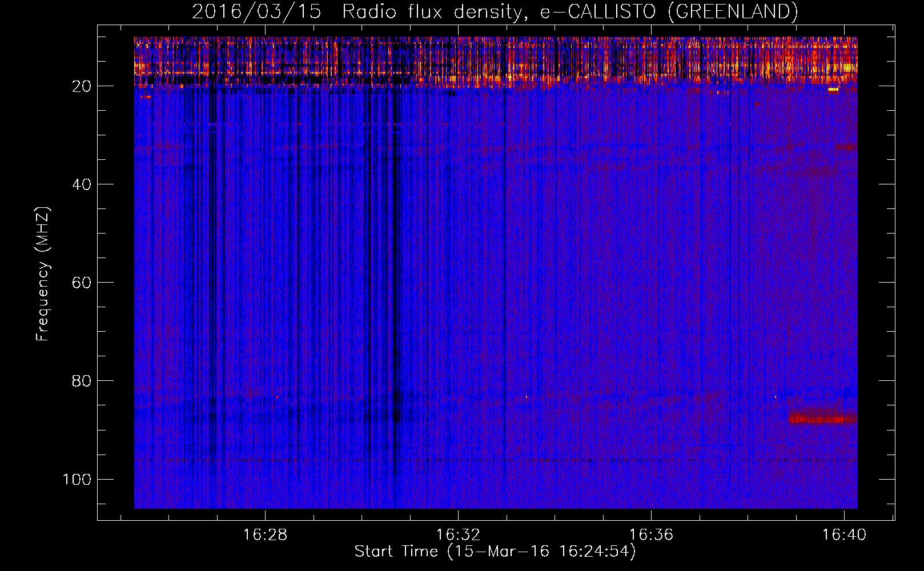Click the bright red emission band near 88 MHz
Viewport: 924px width, 571px height.
coord(822,419)
